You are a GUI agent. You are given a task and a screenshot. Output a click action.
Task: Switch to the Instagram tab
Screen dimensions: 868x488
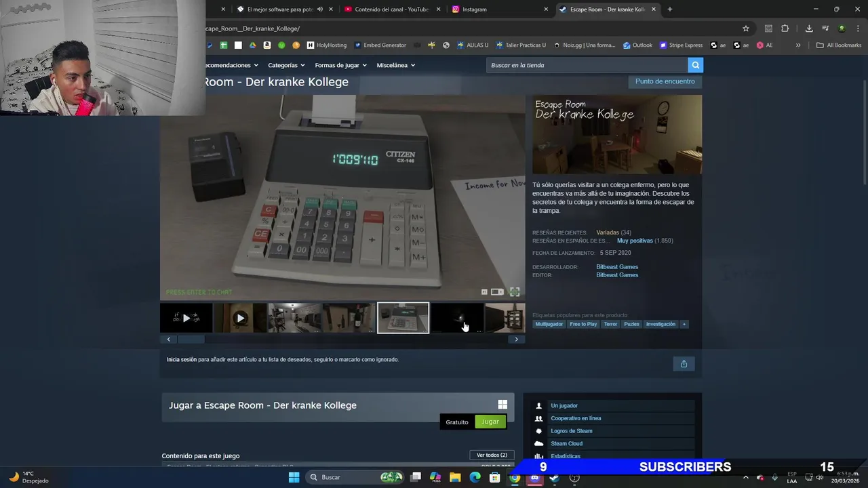pos(500,9)
